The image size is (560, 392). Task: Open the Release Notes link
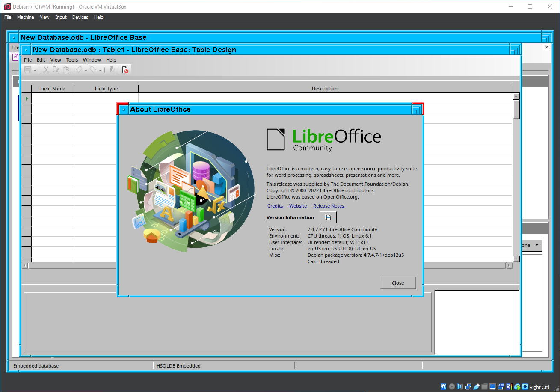pyautogui.click(x=328, y=206)
